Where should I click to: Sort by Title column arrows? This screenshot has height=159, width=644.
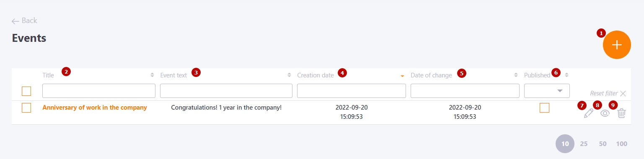point(152,75)
